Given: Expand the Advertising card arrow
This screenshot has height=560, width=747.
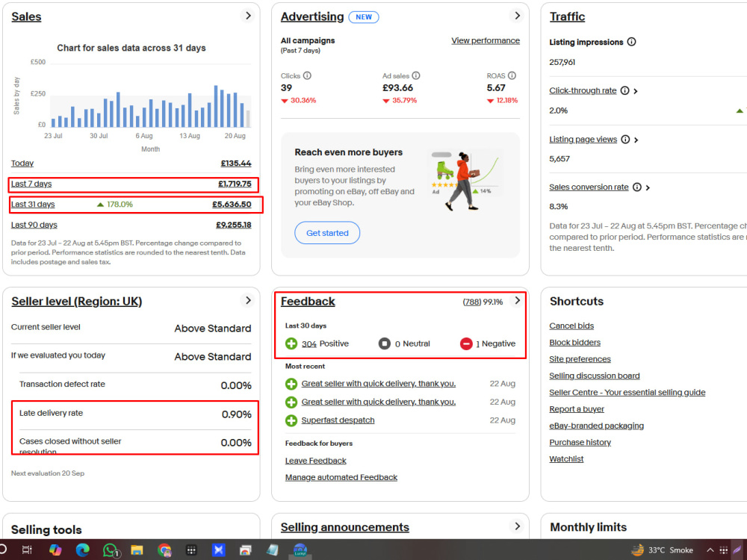Looking at the screenshot, I should (x=517, y=16).
